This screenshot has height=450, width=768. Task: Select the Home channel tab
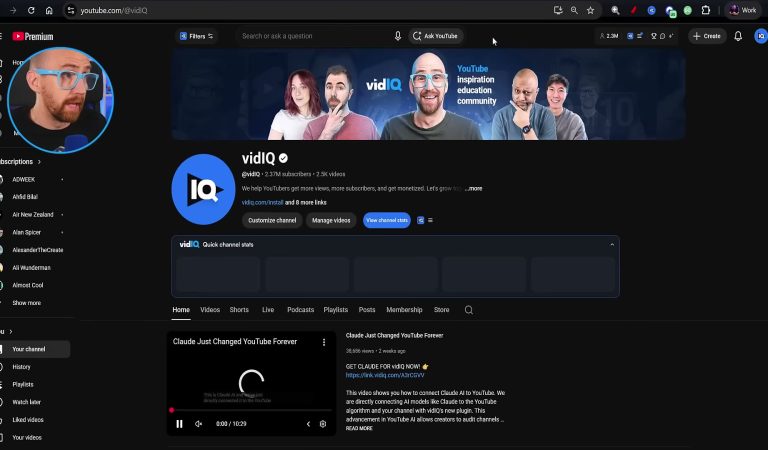point(181,310)
